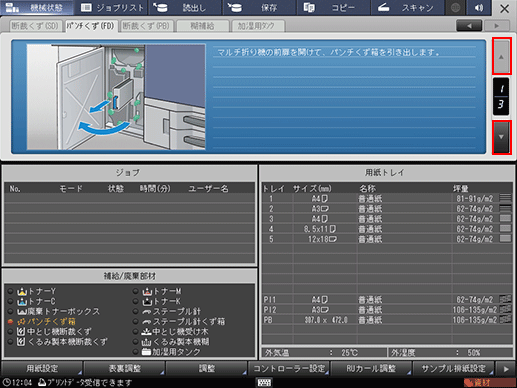Open the スキャン scan mode

click(407, 8)
